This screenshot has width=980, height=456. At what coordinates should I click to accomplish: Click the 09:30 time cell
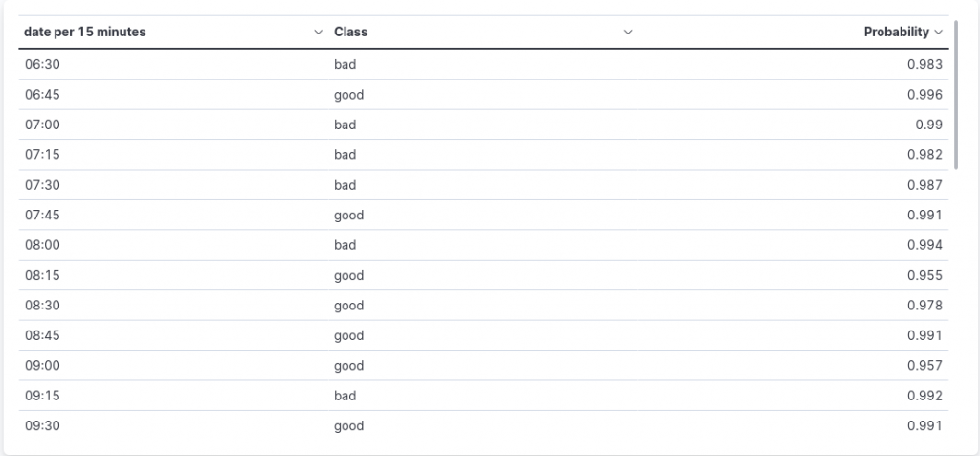(174, 425)
